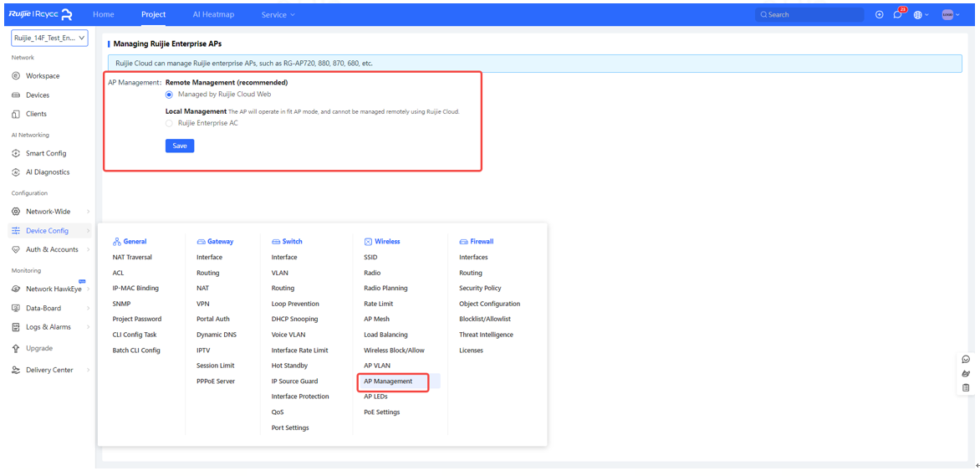
Task: Open Port Settings under Switch
Action: tap(290, 427)
